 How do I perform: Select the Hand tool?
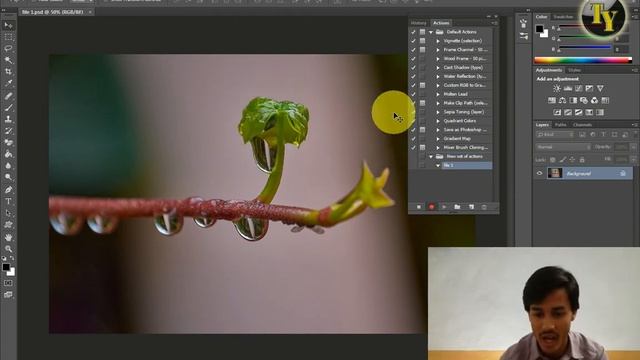[x=8, y=237]
